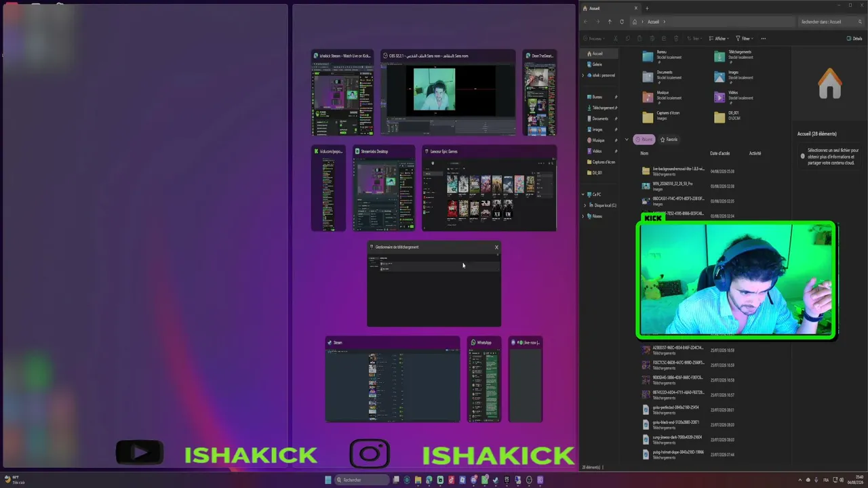868x488 pixels.
Task: Open the Ishakick Stream browser window thumbnail
Action: (x=342, y=93)
